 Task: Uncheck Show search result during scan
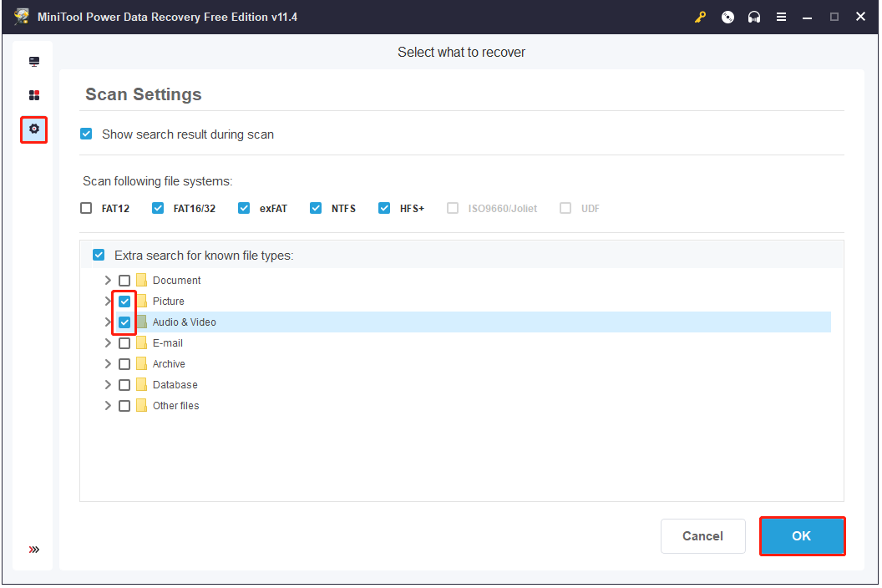(x=86, y=134)
